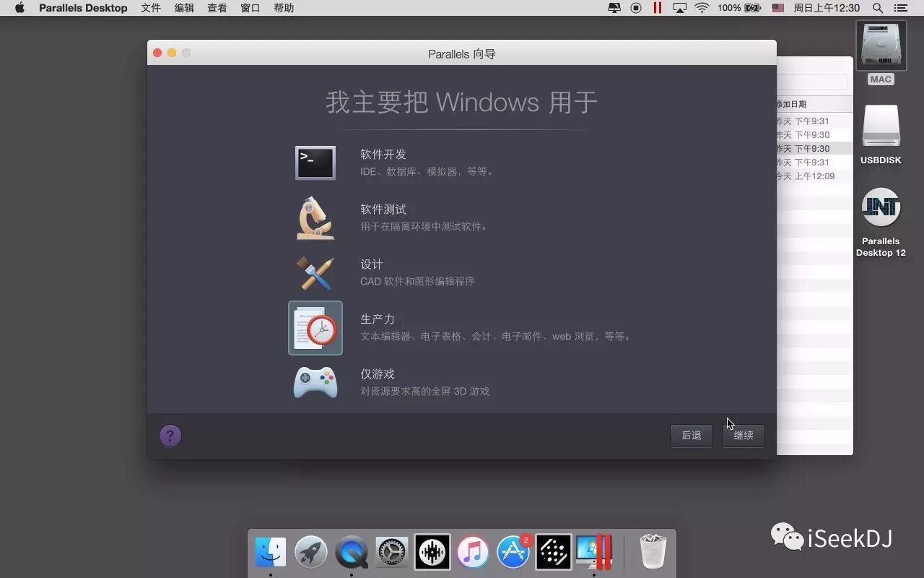This screenshot has width=924, height=578.
Task: Open the 帮助 menu
Action: coord(284,8)
